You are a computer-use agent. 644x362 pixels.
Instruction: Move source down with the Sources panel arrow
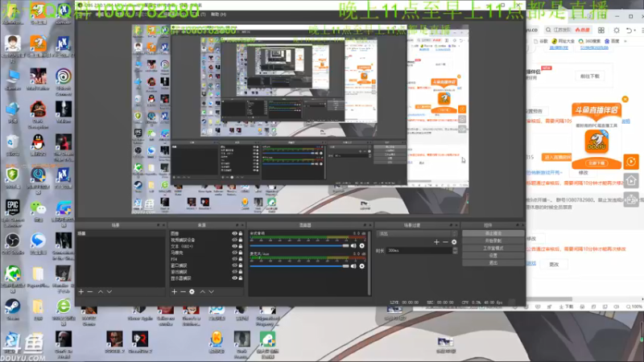click(x=211, y=291)
